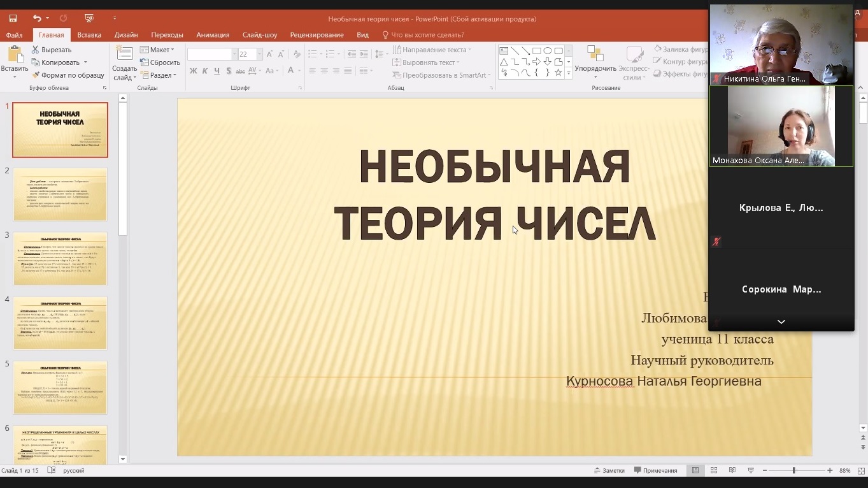
Task: Expand the Макет layout dropdown
Action: point(157,50)
